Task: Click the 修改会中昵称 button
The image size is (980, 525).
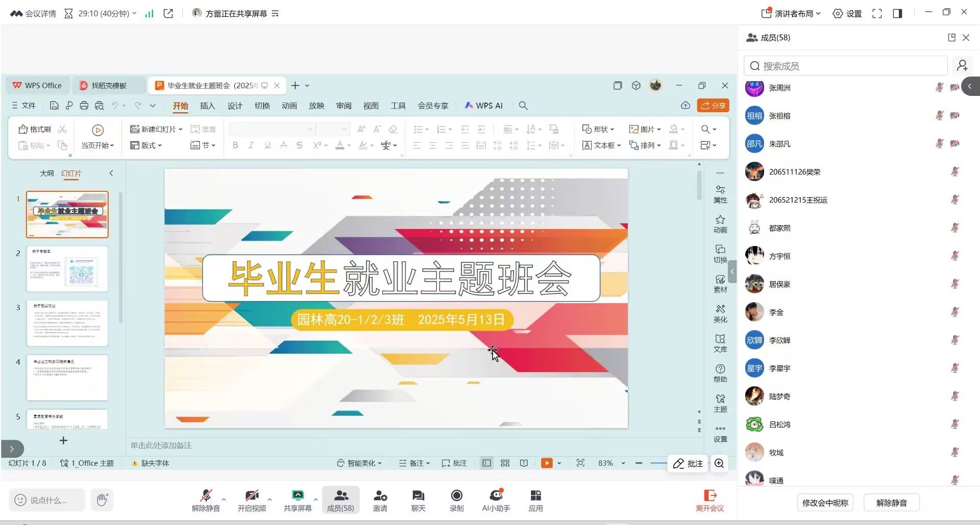Action: tap(825, 503)
